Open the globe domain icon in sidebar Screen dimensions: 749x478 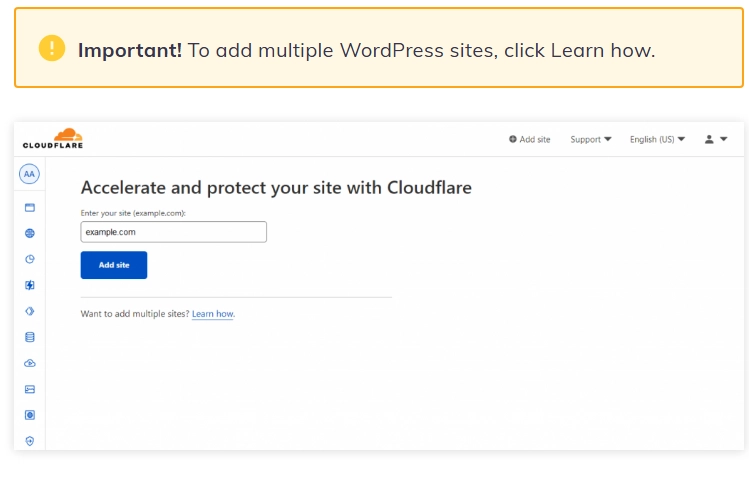pos(30,233)
